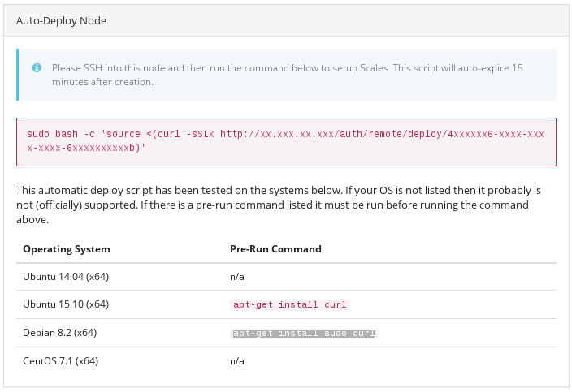Click the info icon in the blue notice

click(37, 68)
